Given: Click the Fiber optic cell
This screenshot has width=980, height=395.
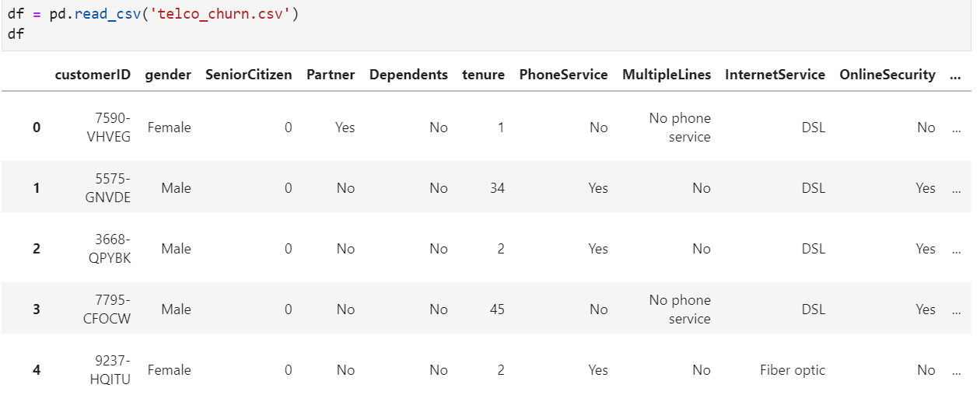Looking at the screenshot, I should coord(793,370).
